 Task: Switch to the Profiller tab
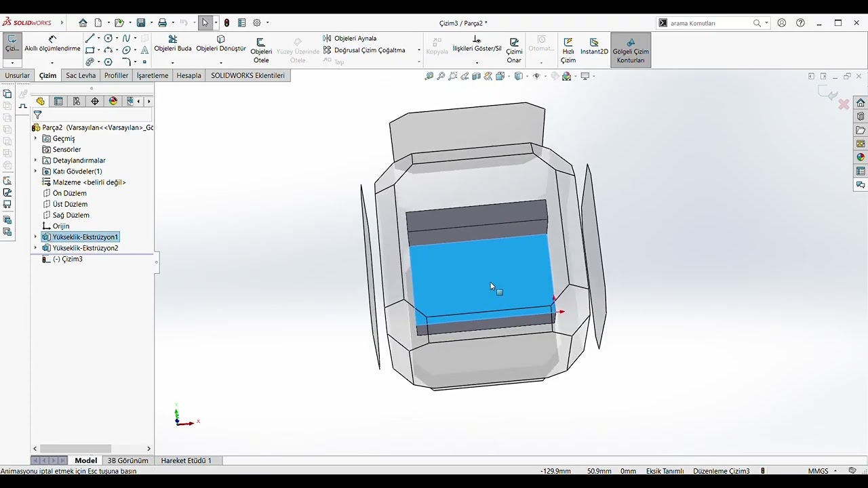click(116, 75)
